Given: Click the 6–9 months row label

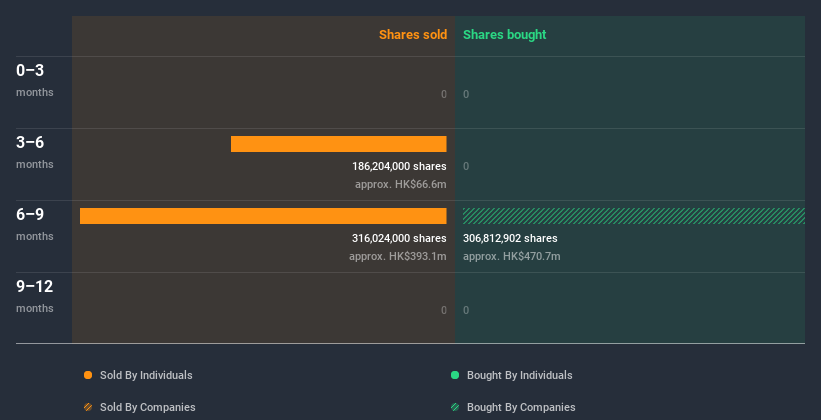Looking at the screenshot, I should 35,224.
